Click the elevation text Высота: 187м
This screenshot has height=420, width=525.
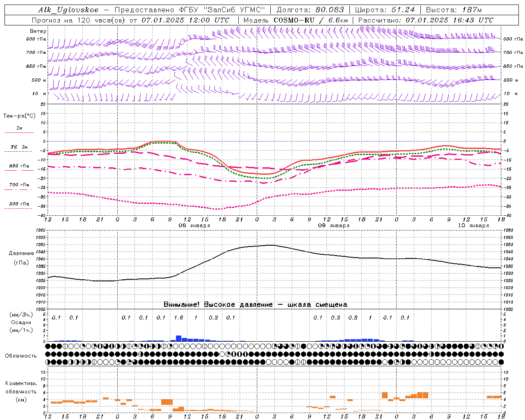click(x=454, y=10)
